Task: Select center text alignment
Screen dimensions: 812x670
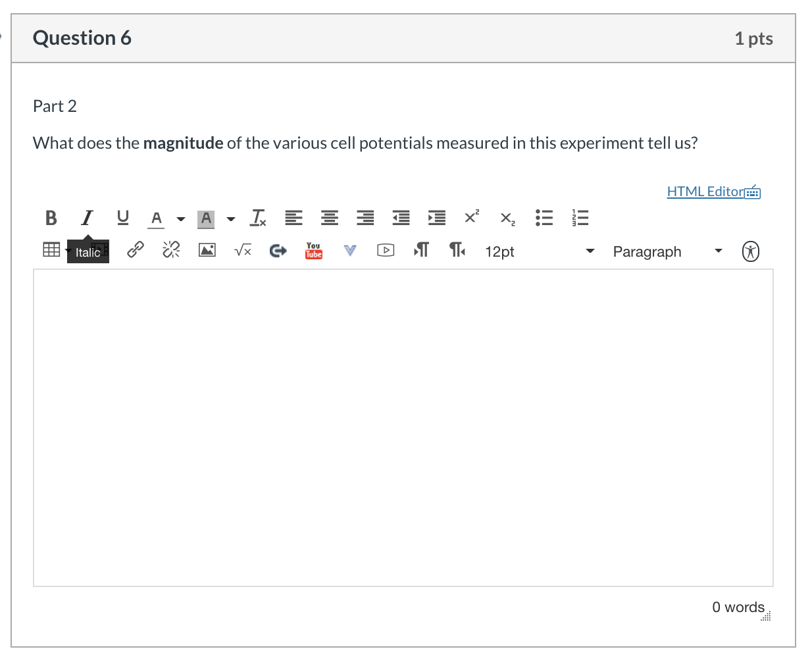Action: coord(329,218)
